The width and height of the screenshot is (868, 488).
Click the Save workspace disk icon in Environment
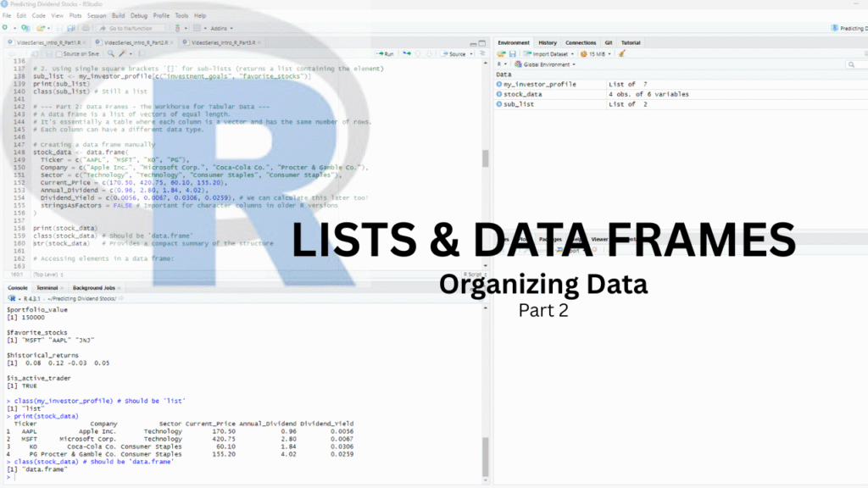pos(512,53)
